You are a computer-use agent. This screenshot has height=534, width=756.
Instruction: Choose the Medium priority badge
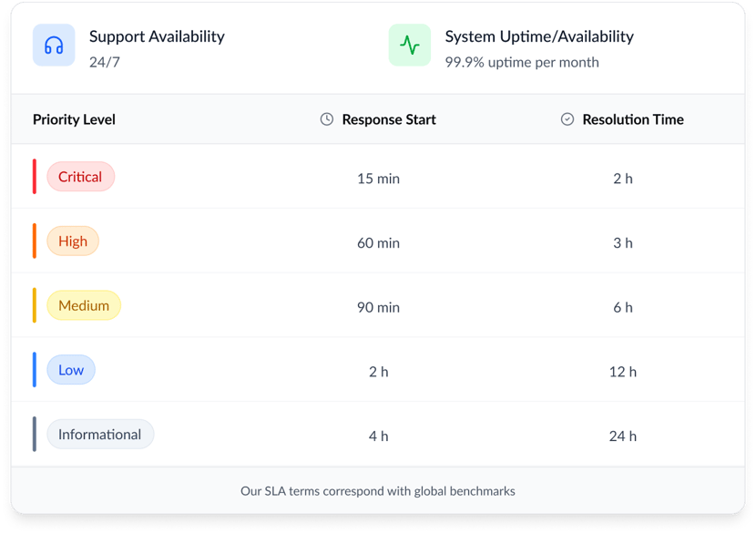point(84,305)
